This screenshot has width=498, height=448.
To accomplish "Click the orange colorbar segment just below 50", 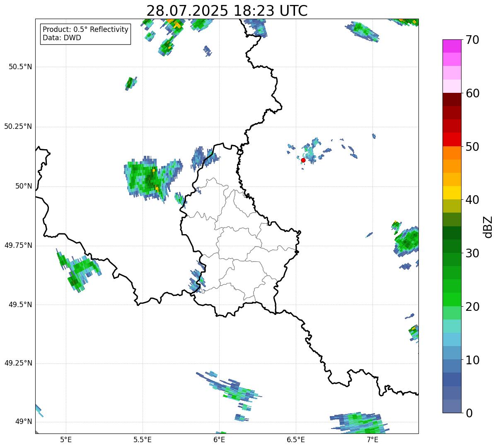I will 452,153.
